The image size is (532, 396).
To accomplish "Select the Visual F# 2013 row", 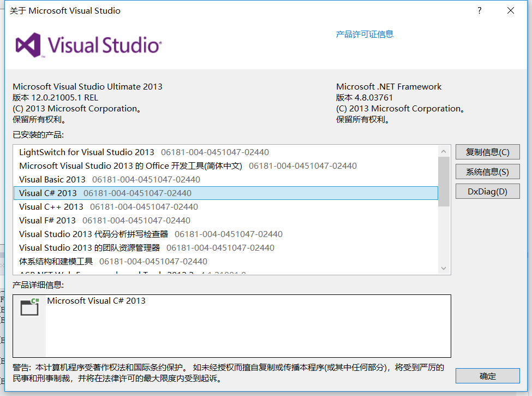I will [226, 221].
